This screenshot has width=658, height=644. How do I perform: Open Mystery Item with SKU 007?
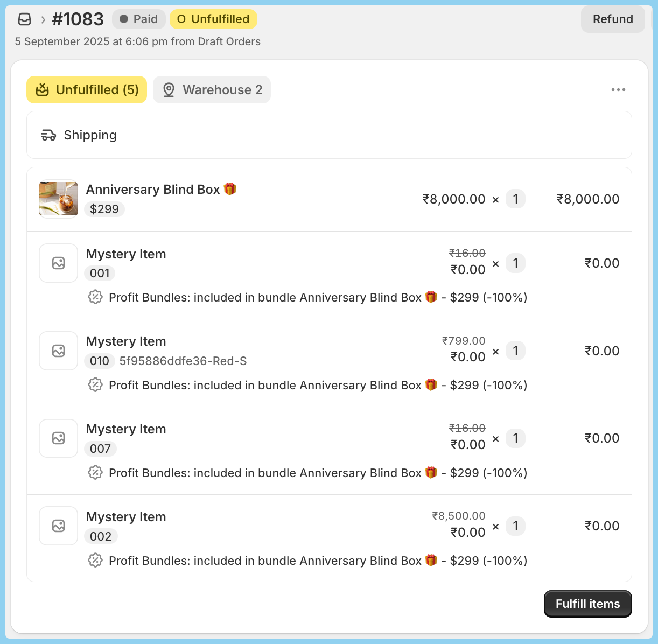tap(126, 429)
